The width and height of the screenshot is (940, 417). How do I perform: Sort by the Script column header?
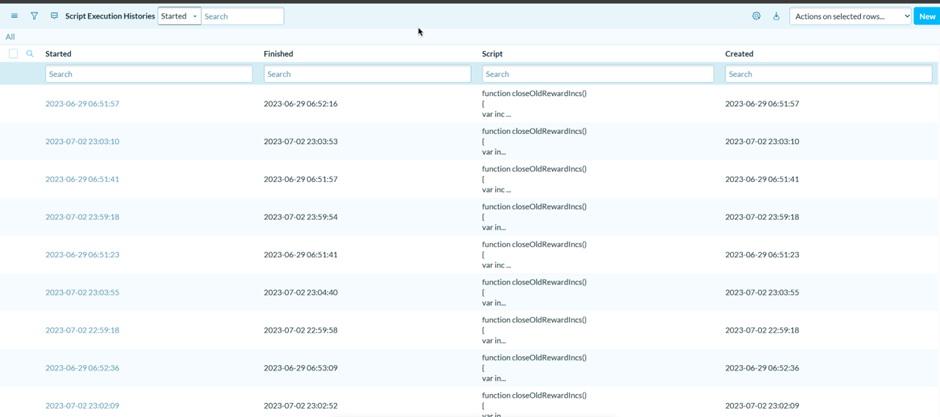click(492, 54)
